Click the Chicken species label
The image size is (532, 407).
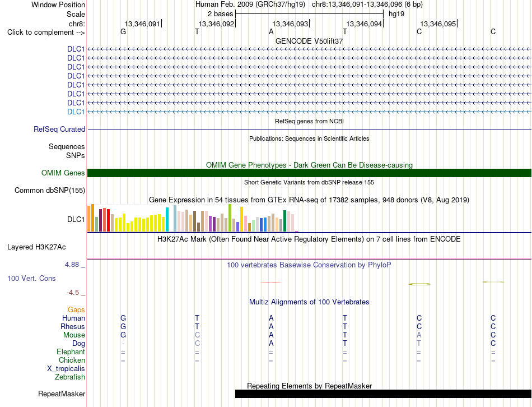point(72,360)
